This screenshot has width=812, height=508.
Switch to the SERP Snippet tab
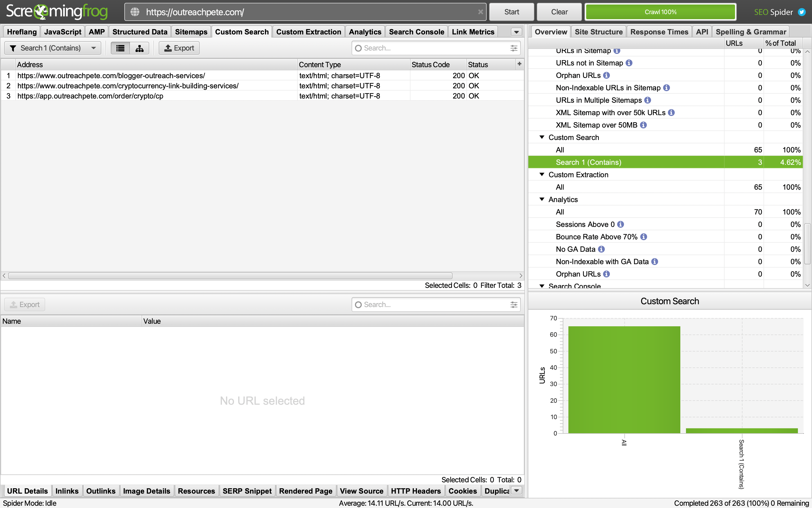(x=247, y=491)
